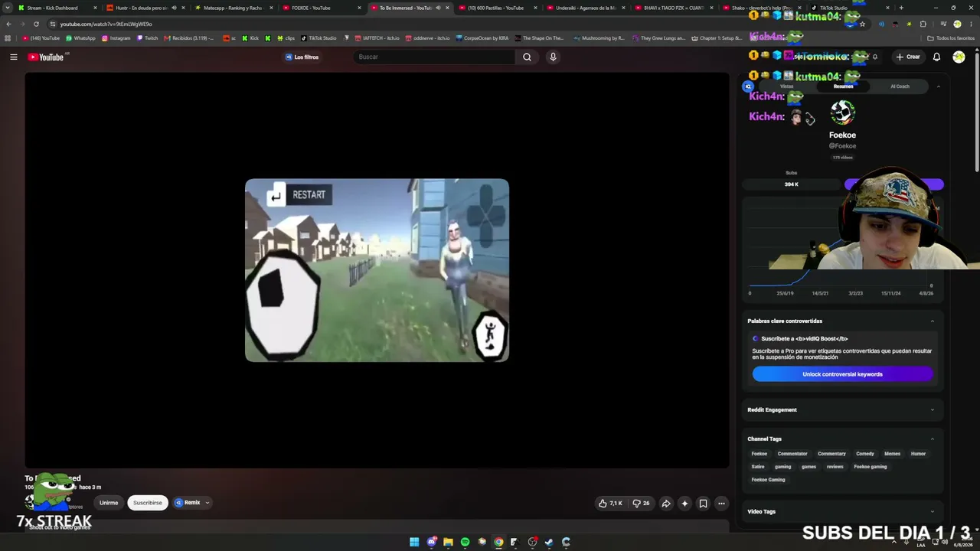Expand the Video Tags section
This screenshot has height=551, width=980.
[932, 511]
